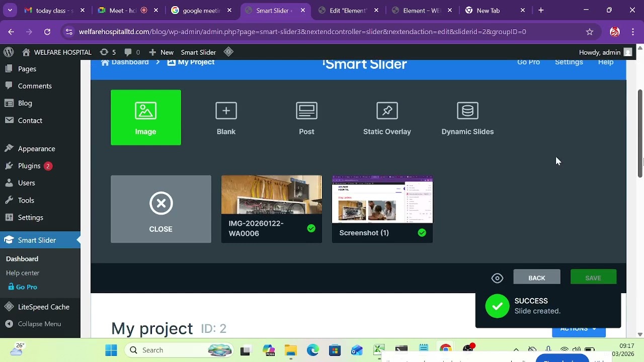This screenshot has height=362, width=644.
Task: Switch to Meet browser tab
Action: (x=129, y=10)
